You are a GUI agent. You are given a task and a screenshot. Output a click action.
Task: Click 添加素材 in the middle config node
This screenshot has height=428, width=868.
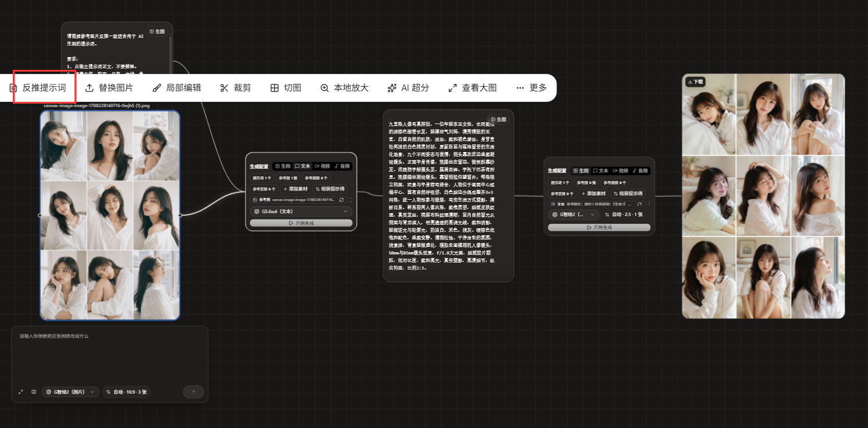(x=295, y=189)
